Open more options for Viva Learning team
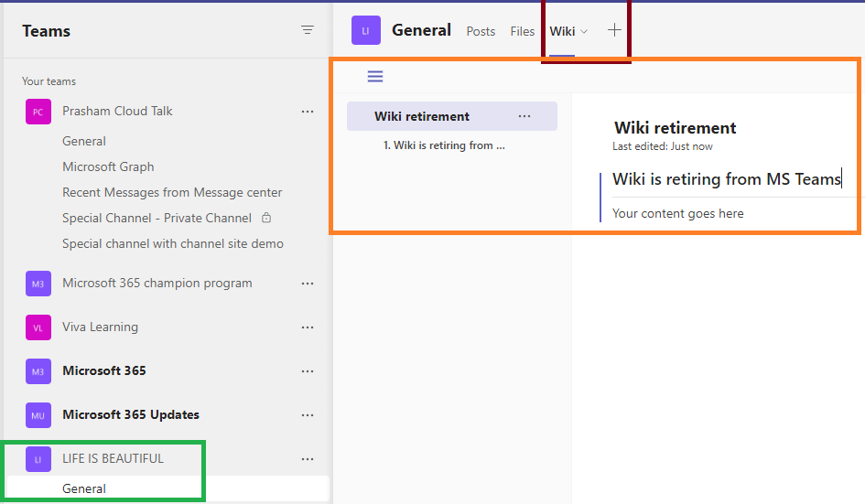Viewport: 865px width, 504px height. (x=308, y=327)
